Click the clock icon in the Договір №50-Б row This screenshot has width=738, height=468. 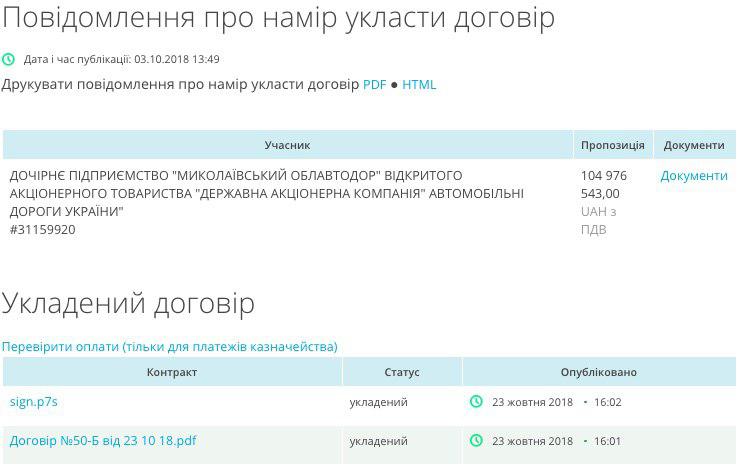(476, 441)
